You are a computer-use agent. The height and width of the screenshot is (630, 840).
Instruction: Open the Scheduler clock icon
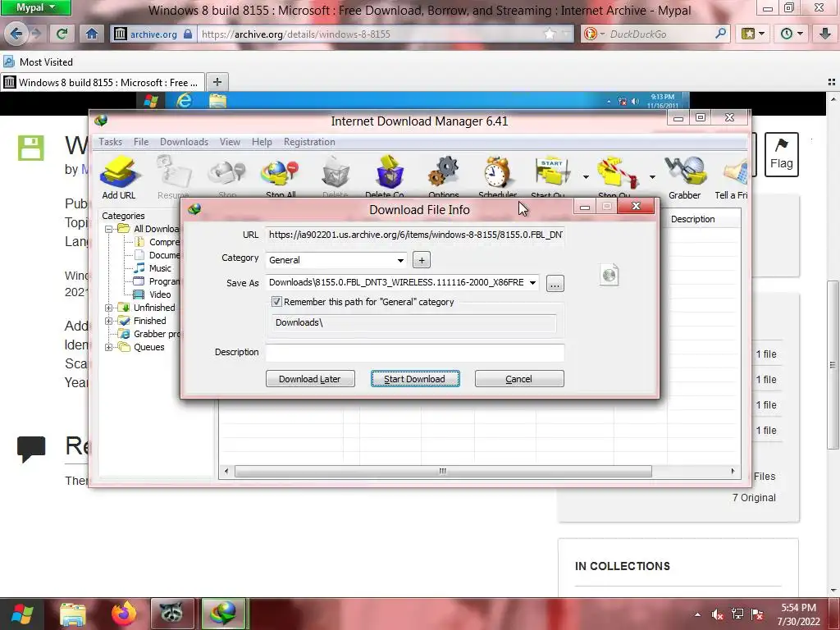(x=497, y=172)
